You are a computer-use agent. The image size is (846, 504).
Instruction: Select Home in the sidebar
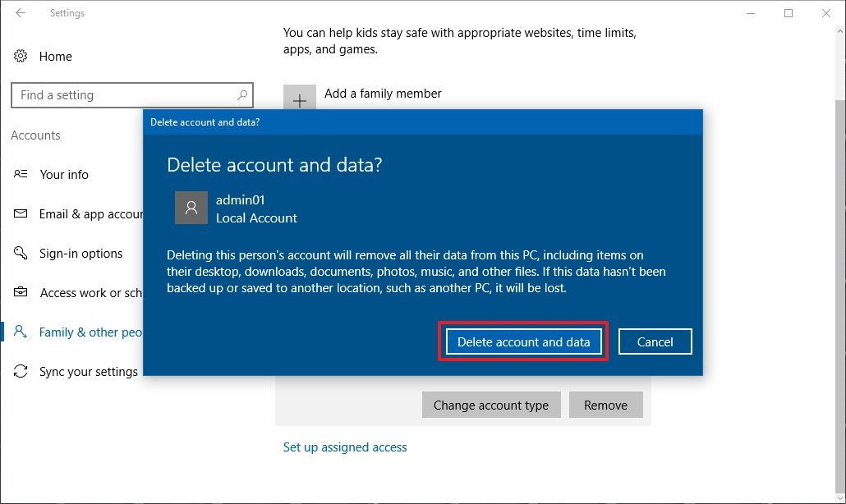coord(56,56)
